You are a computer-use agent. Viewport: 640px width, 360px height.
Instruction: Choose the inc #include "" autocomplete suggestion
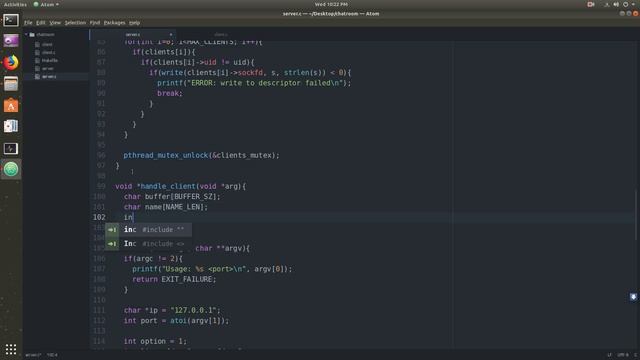point(149,230)
